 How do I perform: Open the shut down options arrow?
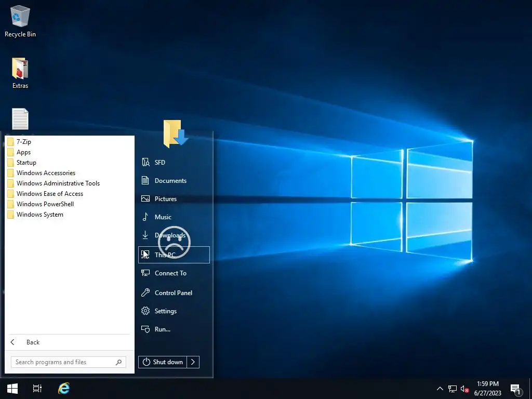tap(193, 362)
